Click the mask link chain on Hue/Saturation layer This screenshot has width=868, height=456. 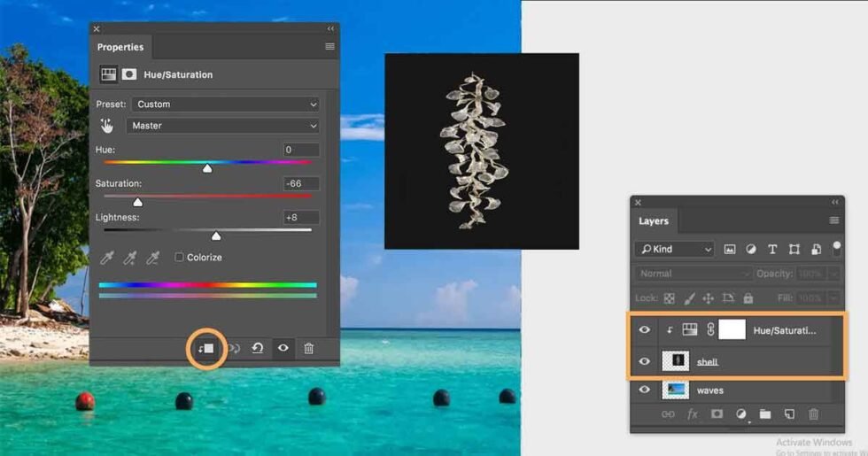(x=710, y=329)
